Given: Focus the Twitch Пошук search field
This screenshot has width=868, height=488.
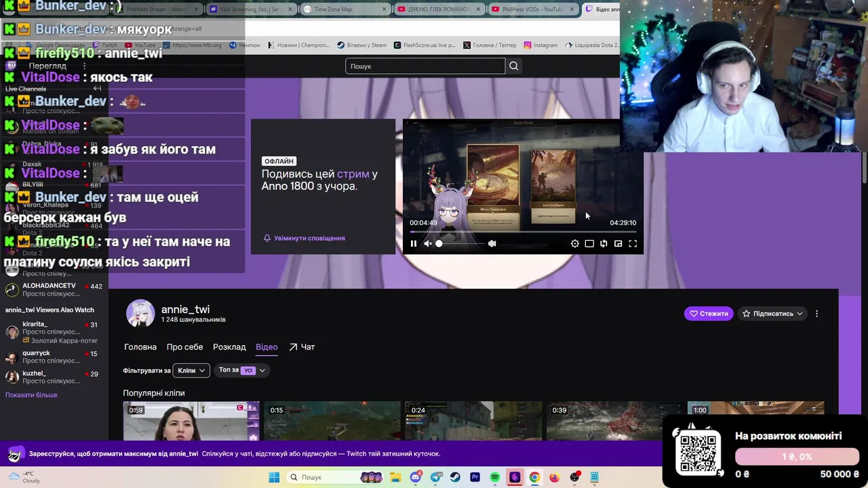Looking at the screenshot, I should pyautogui.click(x=425, y=66).
